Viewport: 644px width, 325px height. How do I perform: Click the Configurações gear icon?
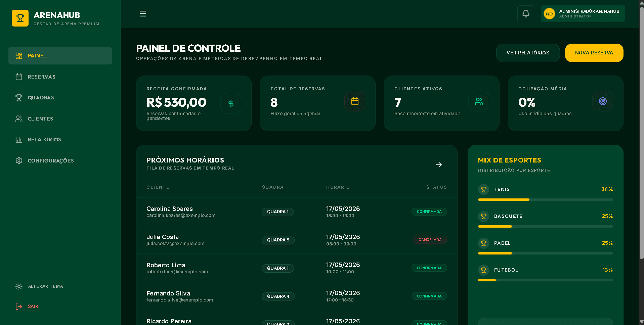(19, 161)
